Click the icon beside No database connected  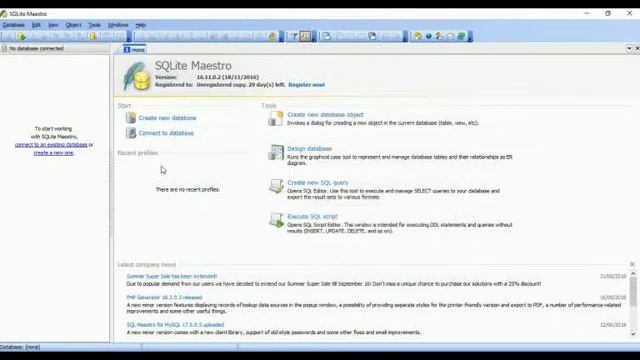click(x=4, y=49)
